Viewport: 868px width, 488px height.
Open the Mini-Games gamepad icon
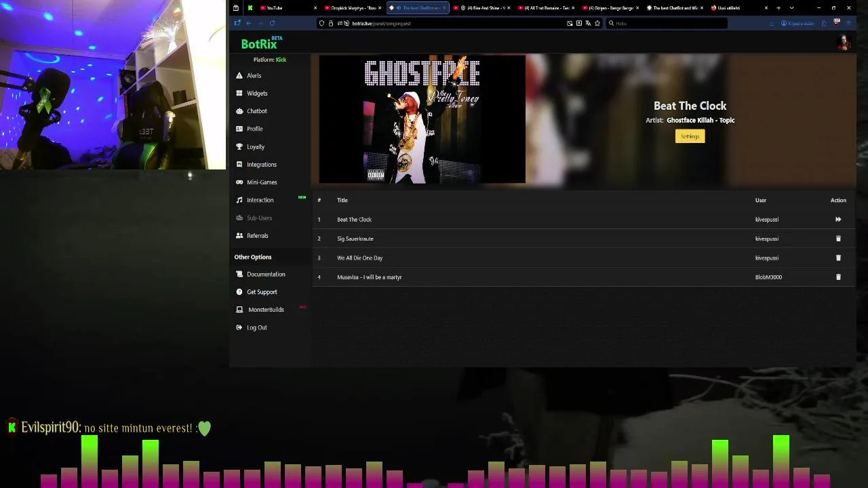[x=239, y=182]
